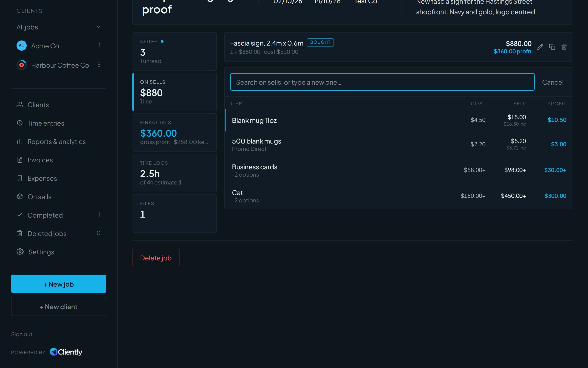Click the BOUGHT status badge
This screenshot has height=368, width=588.
[320, 42]
